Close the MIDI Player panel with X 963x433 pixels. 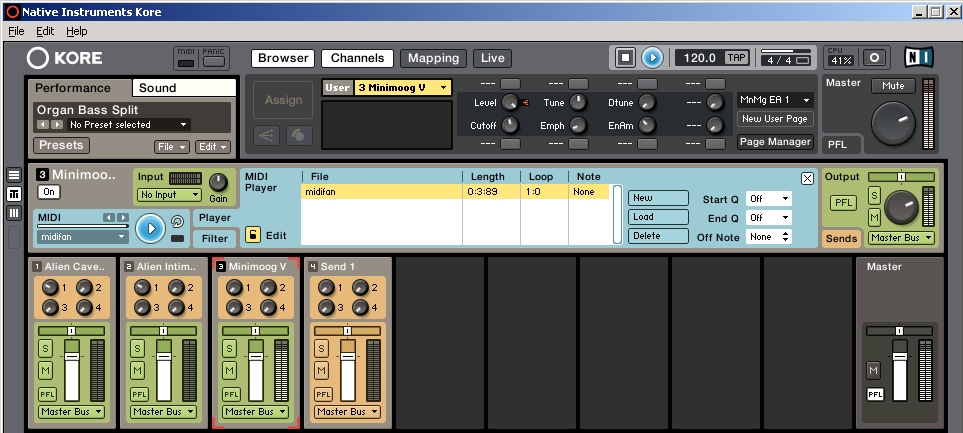tap(808, 178)
